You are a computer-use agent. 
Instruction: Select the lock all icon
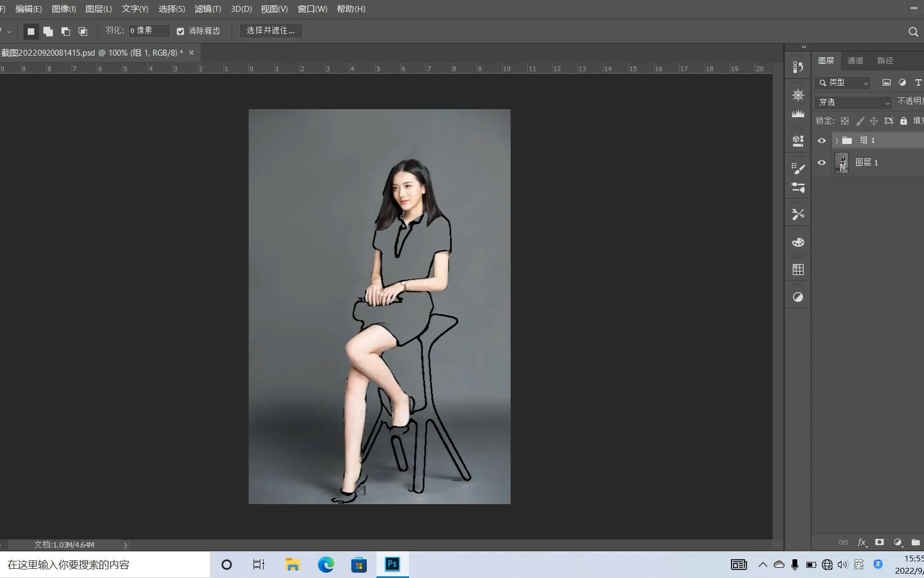[x=904, y=120]
